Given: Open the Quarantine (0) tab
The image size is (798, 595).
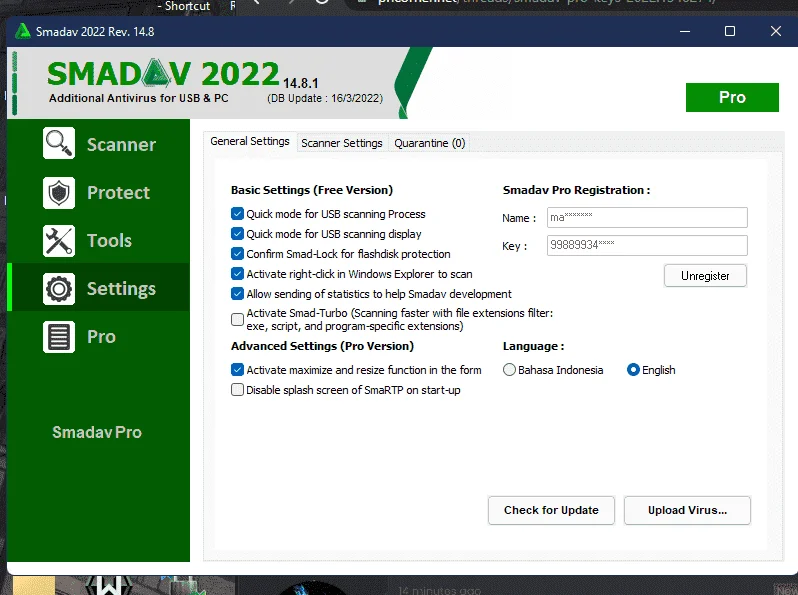Looking at the screenshot, I should pos(430,143).
